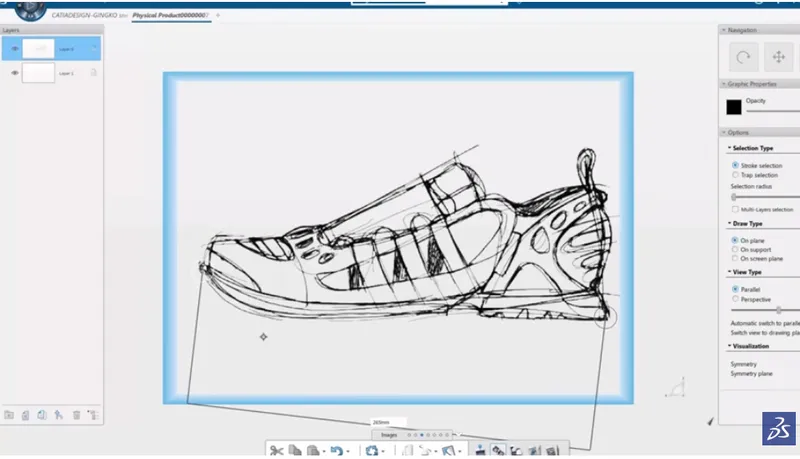Click the Rotate navigation icon

coord(743,57)
